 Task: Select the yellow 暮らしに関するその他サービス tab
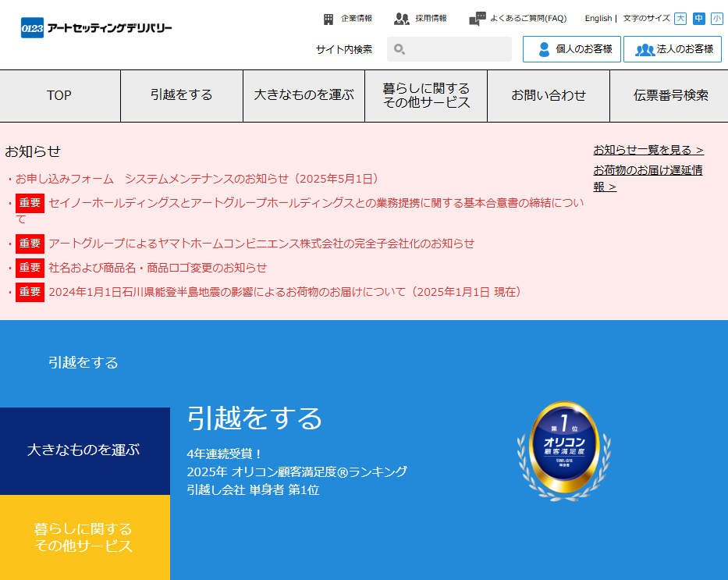point(85,537)
